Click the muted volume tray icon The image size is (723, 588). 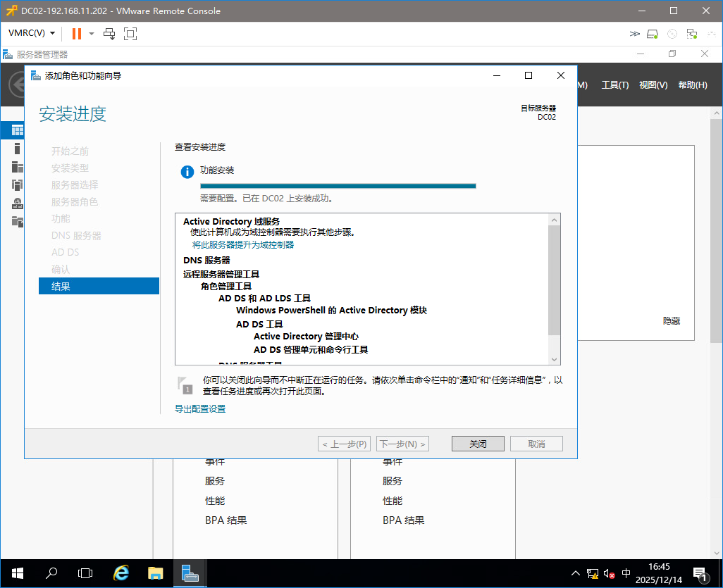coord(609,574)
